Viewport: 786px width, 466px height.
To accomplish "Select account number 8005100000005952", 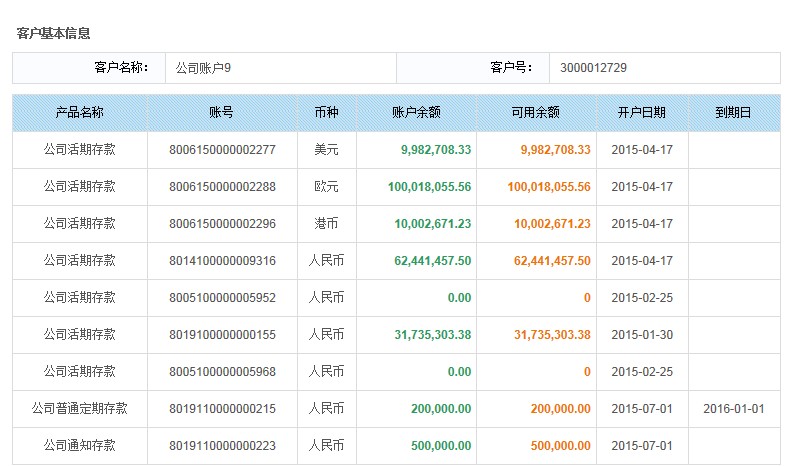I will pos(222,298).
